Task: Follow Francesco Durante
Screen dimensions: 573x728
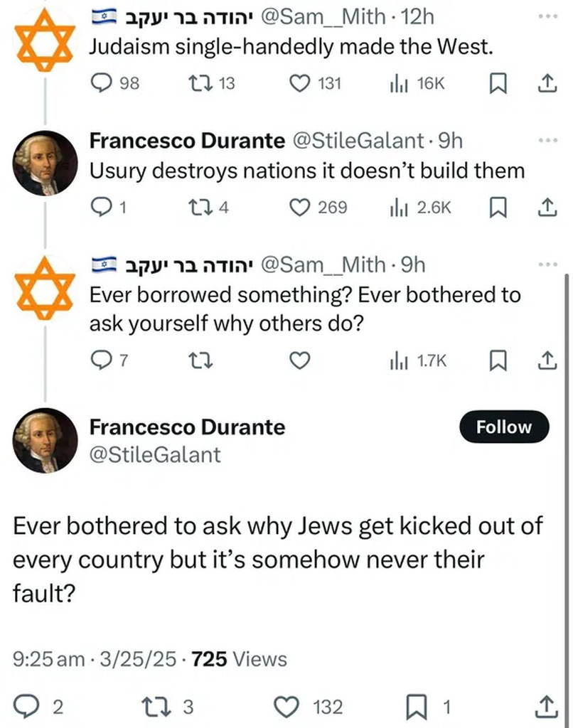Action: click(x=504, y=427)
